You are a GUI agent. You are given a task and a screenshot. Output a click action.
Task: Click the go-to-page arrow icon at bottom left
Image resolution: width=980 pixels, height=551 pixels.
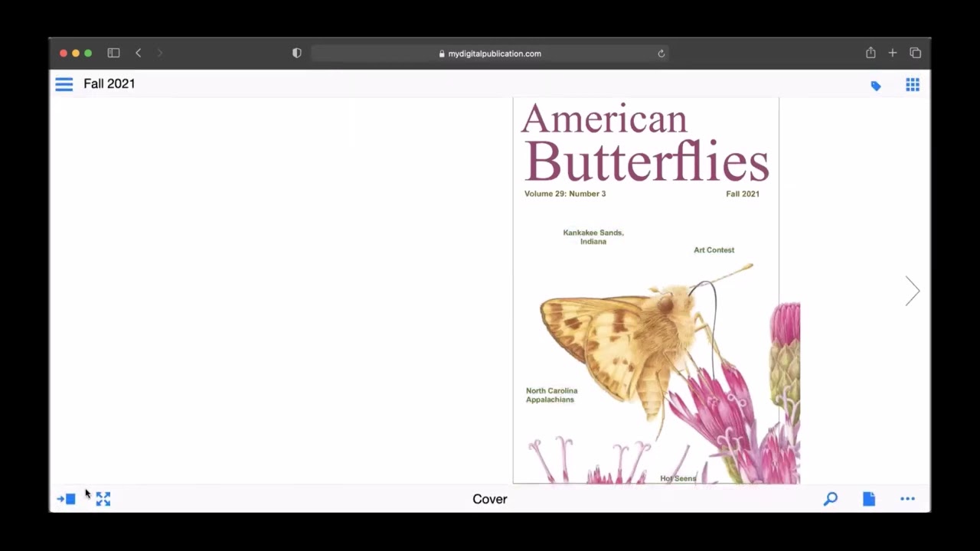66,499
